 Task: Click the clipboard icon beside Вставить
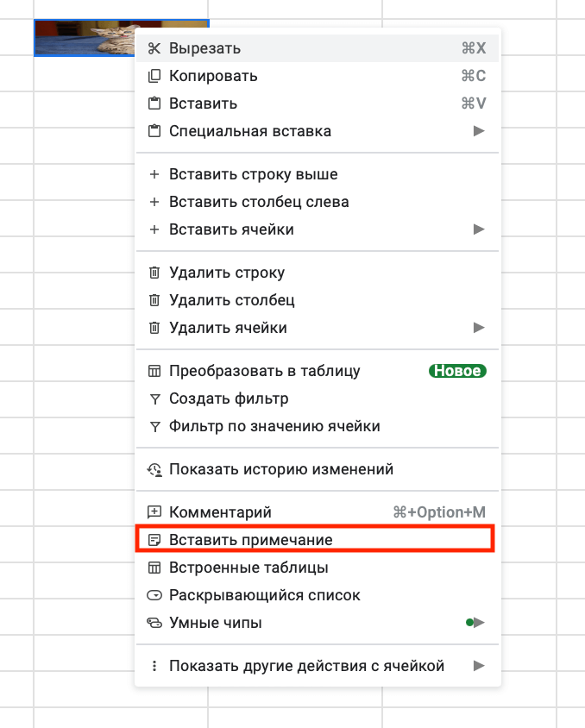[154, 104]
